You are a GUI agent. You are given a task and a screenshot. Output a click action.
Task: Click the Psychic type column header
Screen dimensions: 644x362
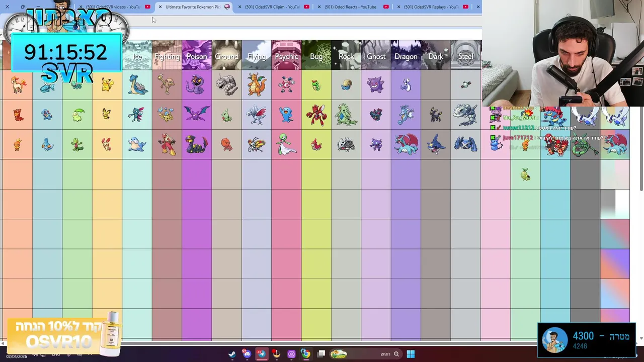[x=286, y=55]
